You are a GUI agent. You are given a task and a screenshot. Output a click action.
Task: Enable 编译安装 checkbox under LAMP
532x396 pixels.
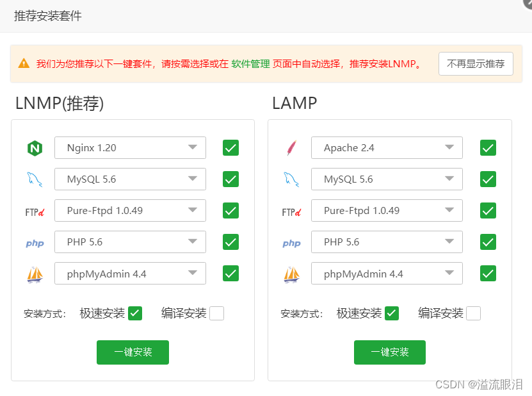pyautogui.click(x=473, y=313)
